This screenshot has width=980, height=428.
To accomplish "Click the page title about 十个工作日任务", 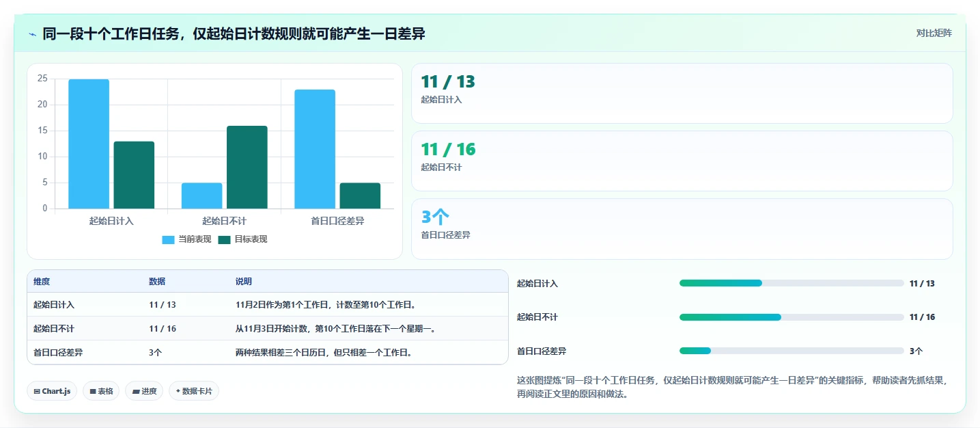I will pos(234,34).
